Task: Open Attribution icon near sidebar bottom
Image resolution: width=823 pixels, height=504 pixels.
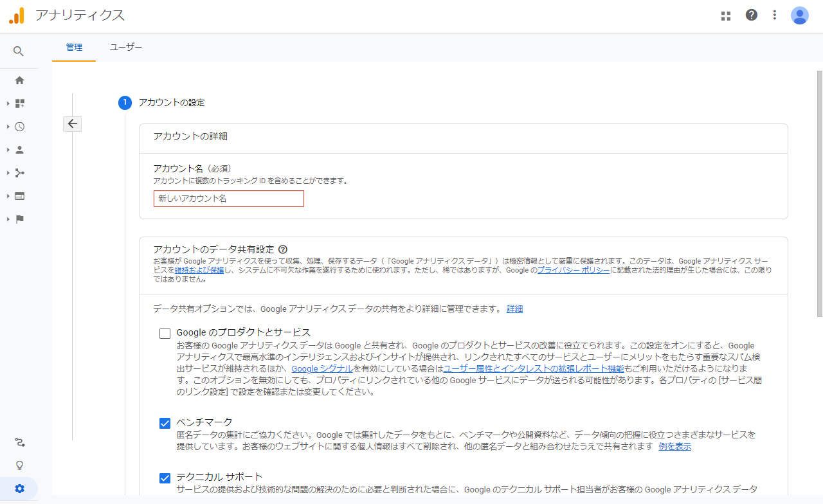Action: pyautogui.click(x=19, y=442)
